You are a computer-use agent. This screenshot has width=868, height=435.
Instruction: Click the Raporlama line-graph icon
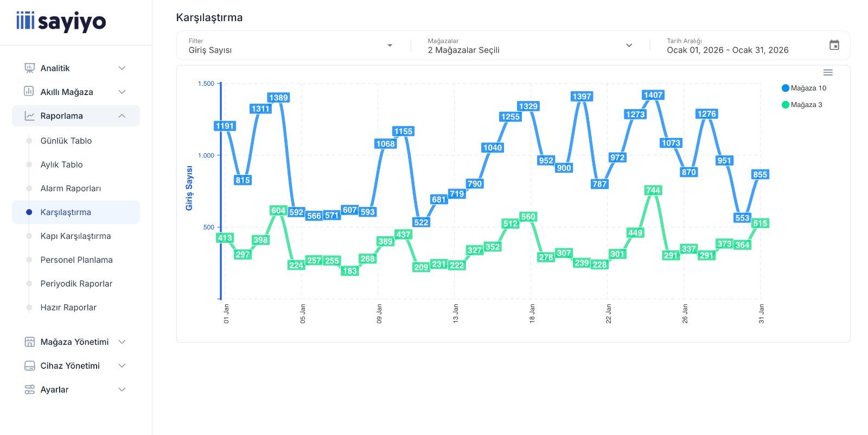[29, 116]
